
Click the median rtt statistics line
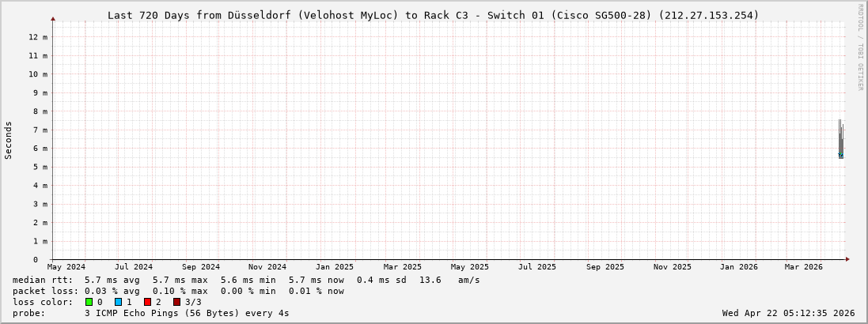246,280
